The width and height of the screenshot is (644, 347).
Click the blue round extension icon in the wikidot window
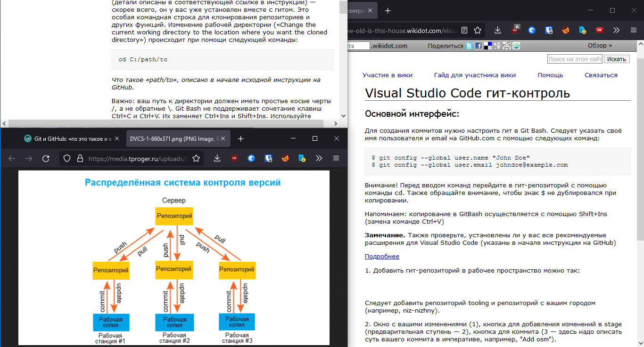click(532, 30)
